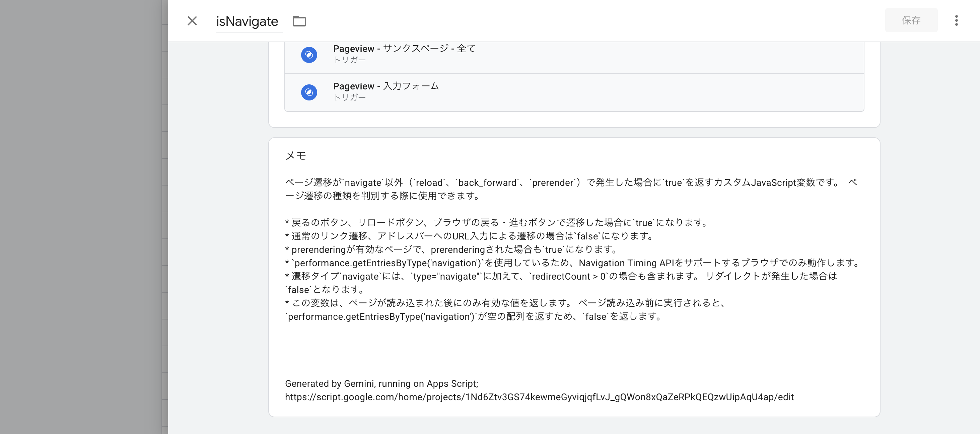Click the 戻るのボタン bullet in memo

click(496, 222)
